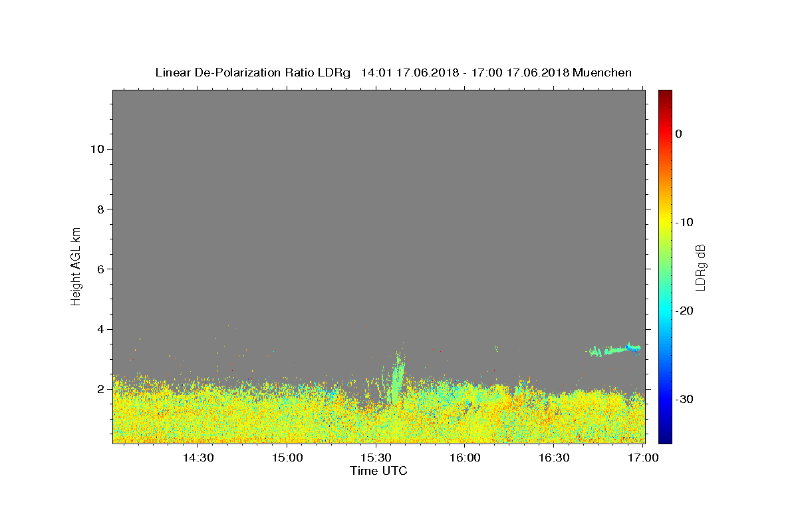Click the height tick label 6
The image size is (798, 532).
100,269
